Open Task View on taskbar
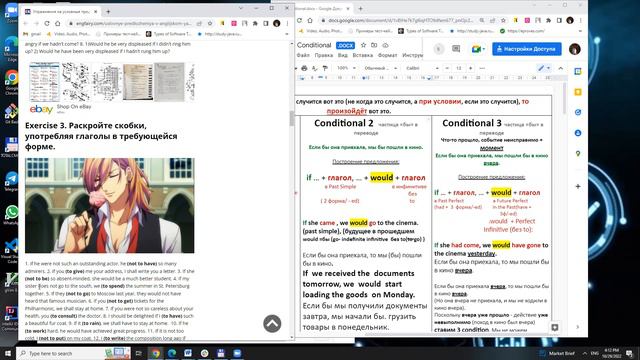Image resolution: width=640 pixels, height=360 pixels. tap(138, 353)
